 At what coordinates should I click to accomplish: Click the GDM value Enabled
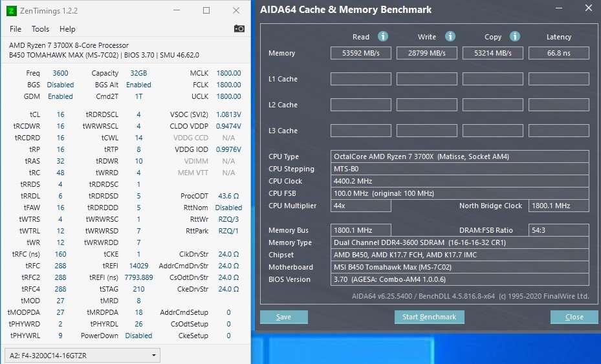coord(60,96)
